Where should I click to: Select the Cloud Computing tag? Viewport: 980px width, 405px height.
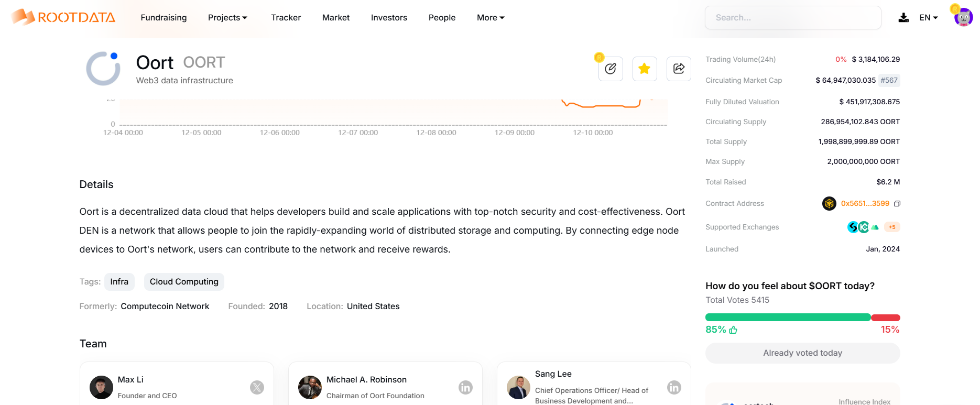click(x=184, y=281)
